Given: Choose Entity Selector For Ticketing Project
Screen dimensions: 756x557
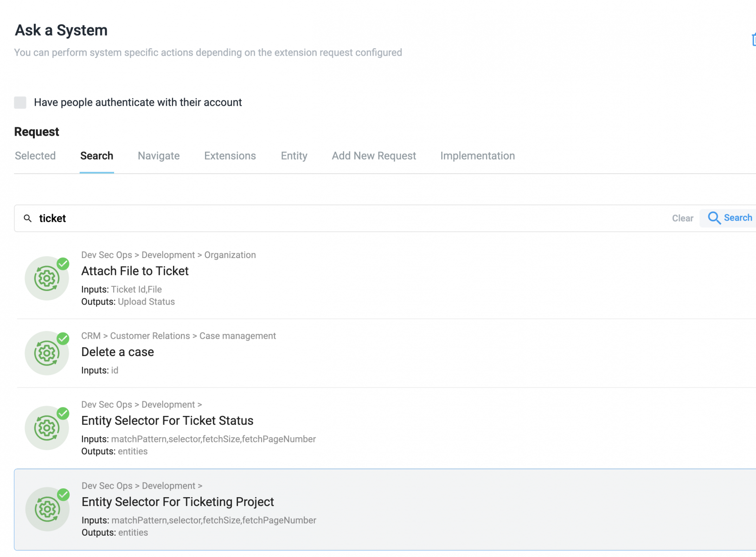Looking at the screenshot, I should (385, 510).
